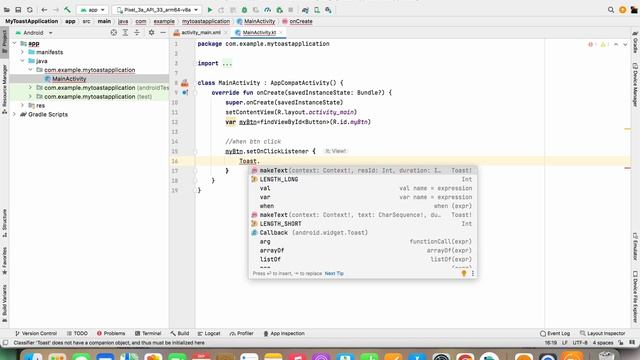Close the MainActivity.kt tab
This screenshot has width=640, height=360.
click(x=281, y=33)
